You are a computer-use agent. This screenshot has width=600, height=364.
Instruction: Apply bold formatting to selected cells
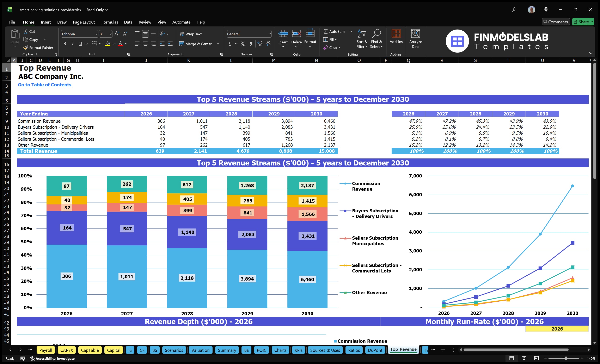coord(65,44)
